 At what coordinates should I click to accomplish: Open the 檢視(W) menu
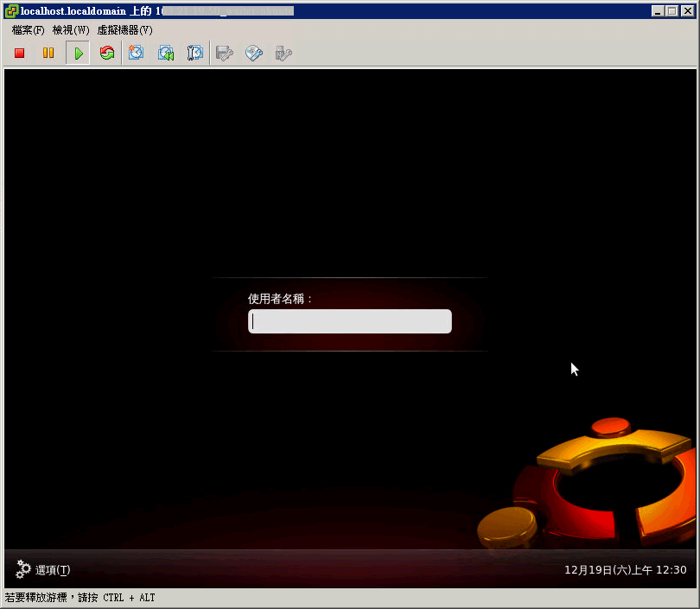coord(71,30)
